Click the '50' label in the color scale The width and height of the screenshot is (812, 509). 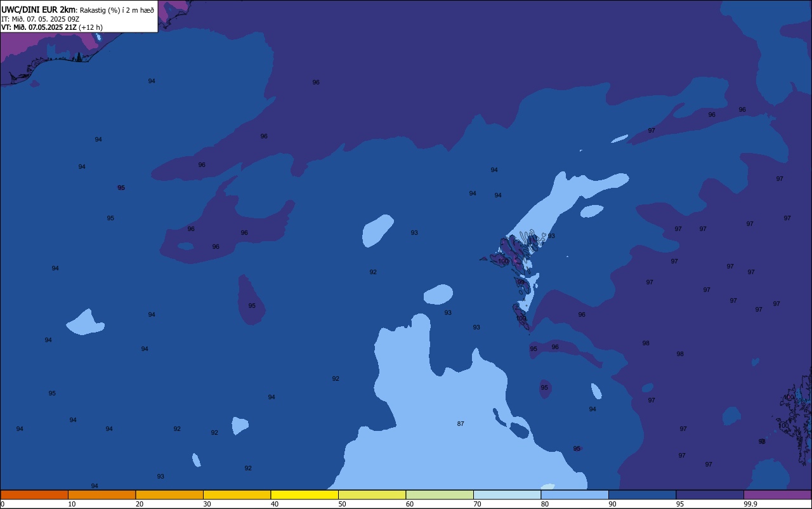tap(342, 504)
